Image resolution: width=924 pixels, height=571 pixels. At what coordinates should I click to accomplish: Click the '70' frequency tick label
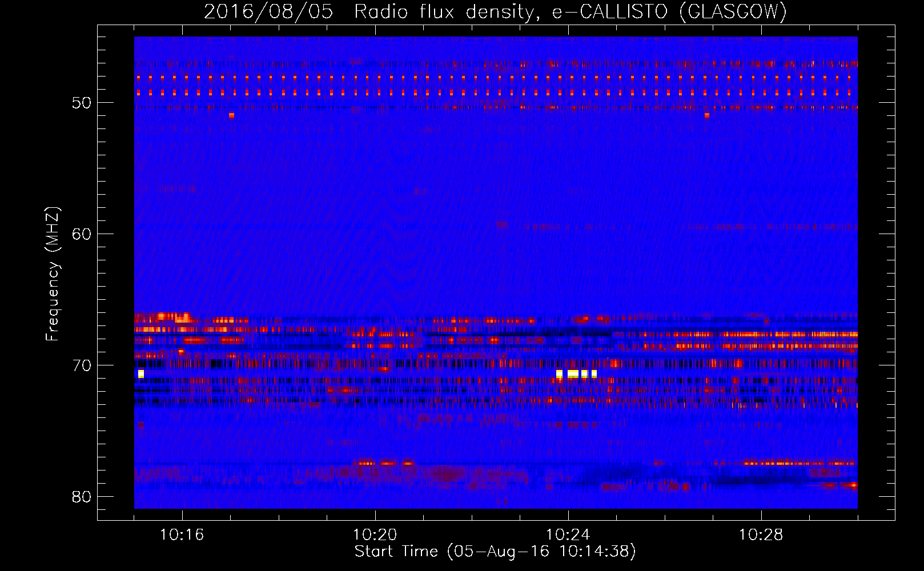[82, 365]
